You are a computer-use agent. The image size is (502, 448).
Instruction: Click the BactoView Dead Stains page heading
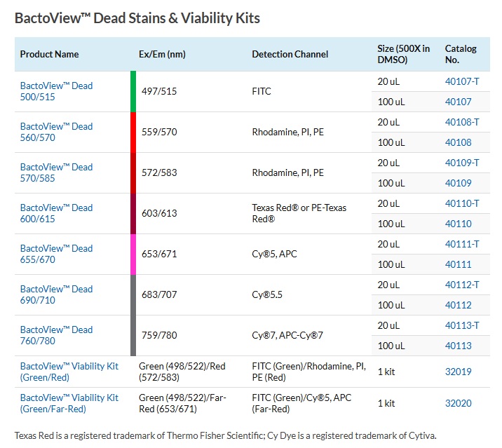point(137,18)
